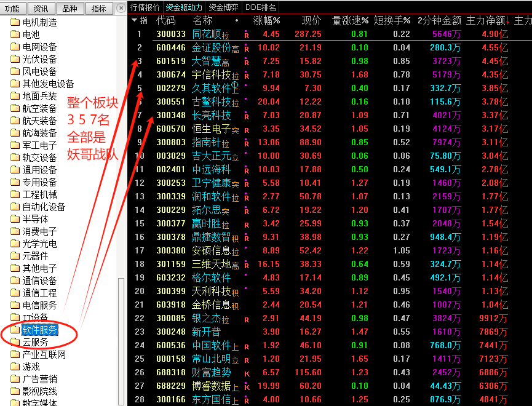The width and height of the screenshot is (532, 406).
Task: Select the 专用设备 folder icon
Action: coord(15,182)
